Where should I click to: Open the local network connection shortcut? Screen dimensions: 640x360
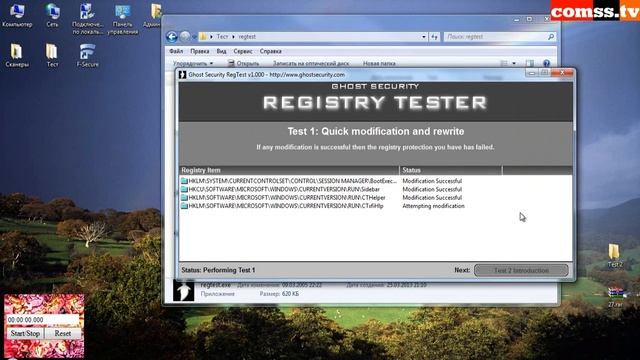[87, 18]
